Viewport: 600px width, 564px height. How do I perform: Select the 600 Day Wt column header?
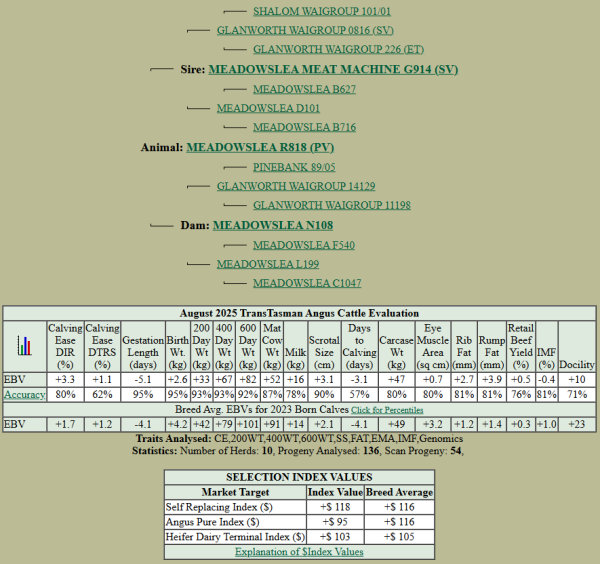(248, 346)
